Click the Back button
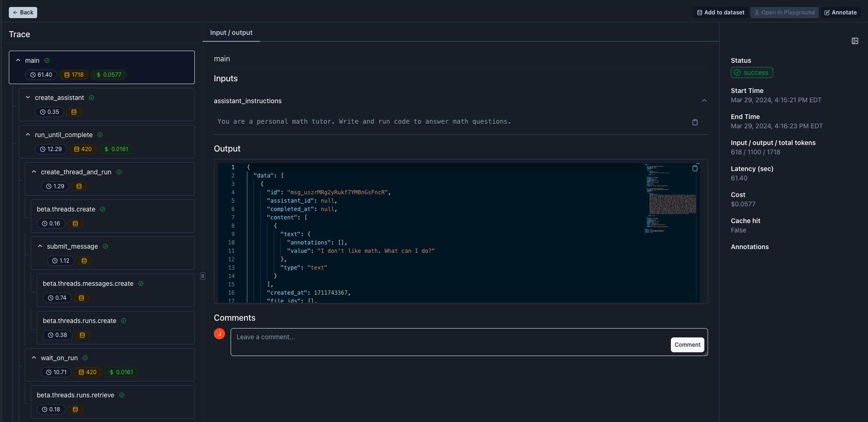The height and width of the screenshot is (422, 868). pos(22,13)
